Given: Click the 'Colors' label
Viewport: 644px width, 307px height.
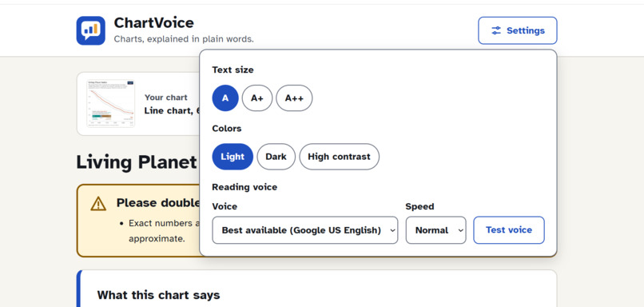Looking at the screenshot, I should point(227,129).
